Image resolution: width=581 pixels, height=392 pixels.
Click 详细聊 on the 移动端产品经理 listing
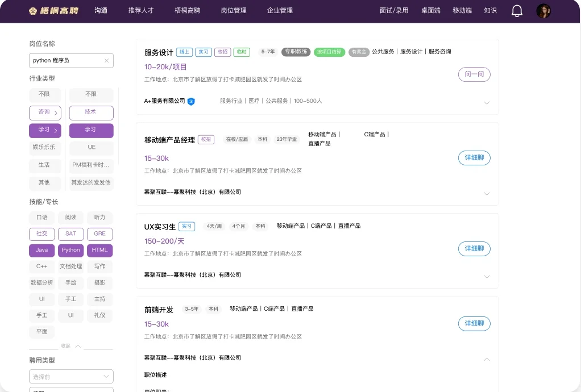(474, 158)
